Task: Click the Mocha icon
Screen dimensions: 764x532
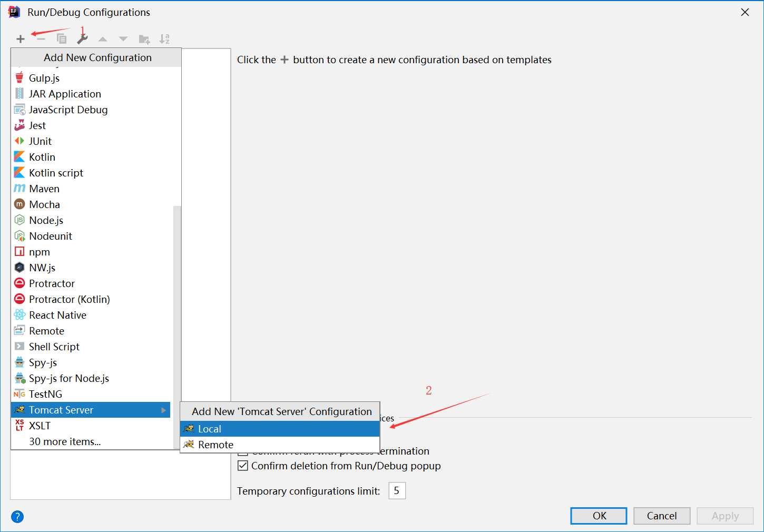Action: click(19, 204)
